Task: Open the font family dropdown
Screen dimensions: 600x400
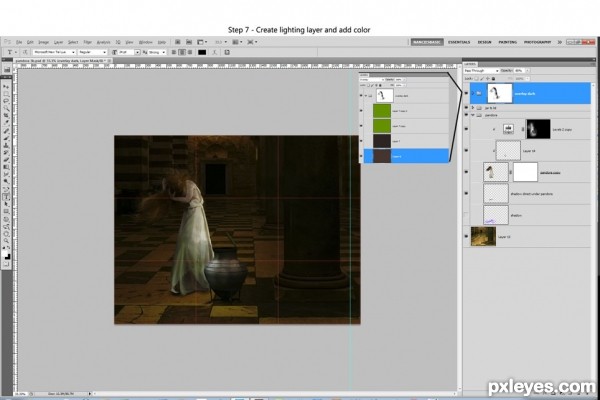Action: (x=54, y=52)
